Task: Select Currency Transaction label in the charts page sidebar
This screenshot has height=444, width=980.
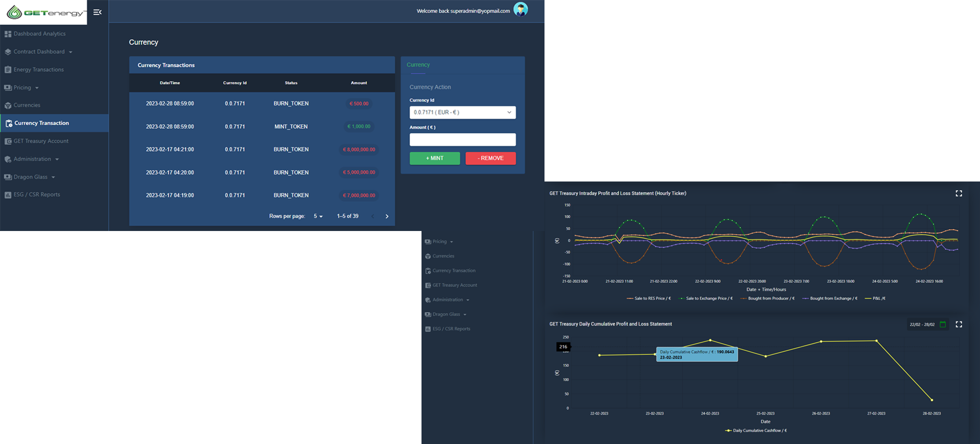Action: (x=454, y=270)
